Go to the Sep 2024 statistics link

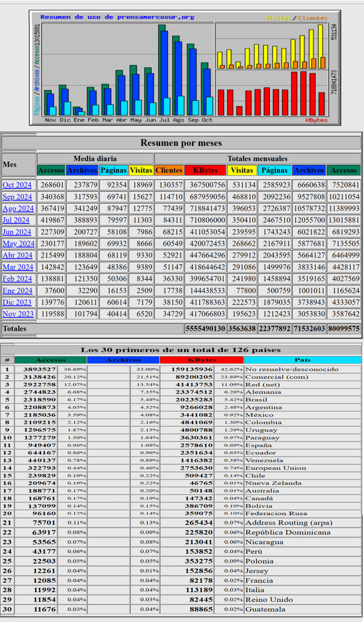[17, 197]
